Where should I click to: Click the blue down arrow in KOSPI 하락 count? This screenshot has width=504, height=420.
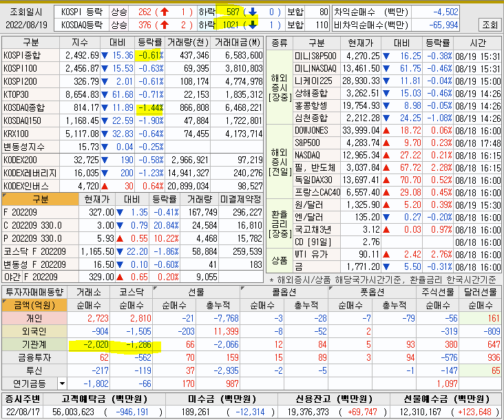tap(253, 12)
